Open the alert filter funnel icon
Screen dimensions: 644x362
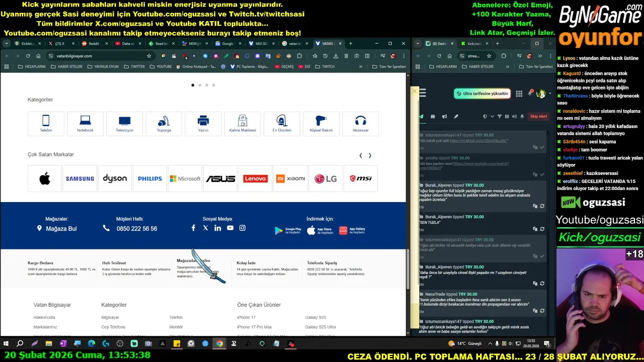500,117
